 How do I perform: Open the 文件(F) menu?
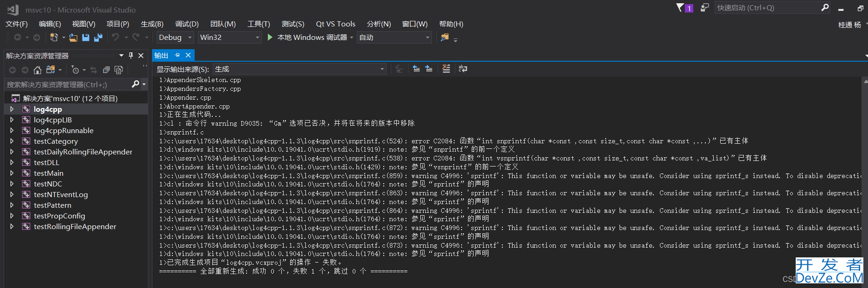tap(17, 24)
